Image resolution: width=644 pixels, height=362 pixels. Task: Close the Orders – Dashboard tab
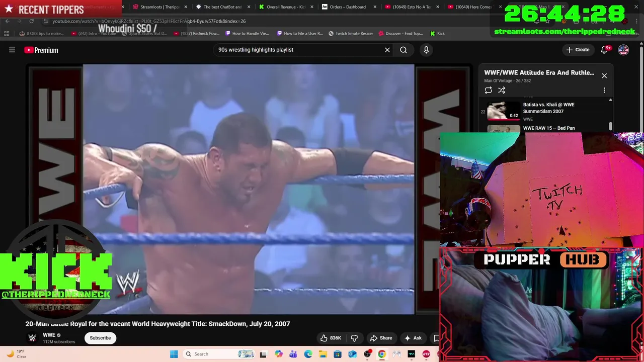click(375, 7)
